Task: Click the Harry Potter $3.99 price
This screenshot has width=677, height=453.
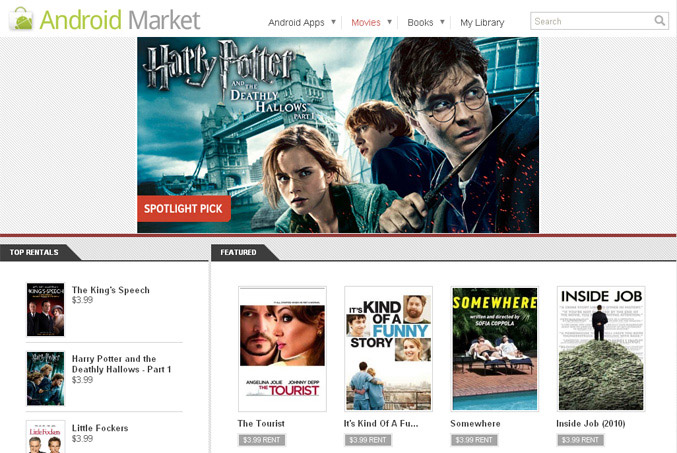Action: pos(82,380)
